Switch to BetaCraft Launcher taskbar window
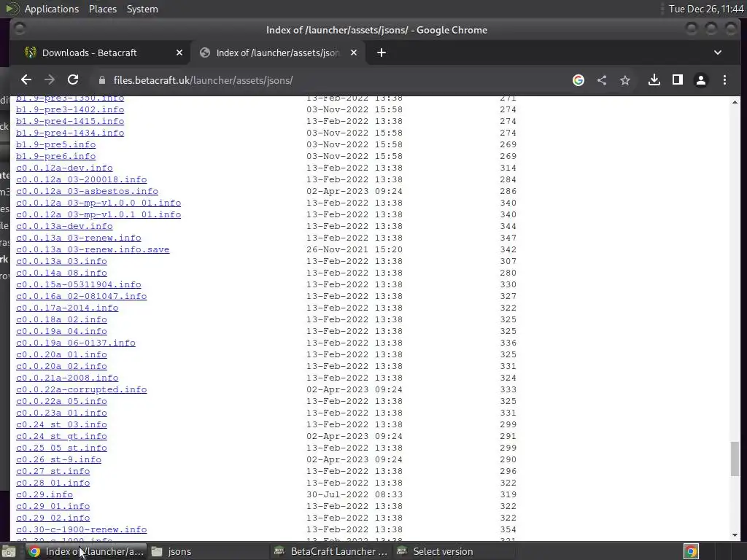 click(330, 551)
